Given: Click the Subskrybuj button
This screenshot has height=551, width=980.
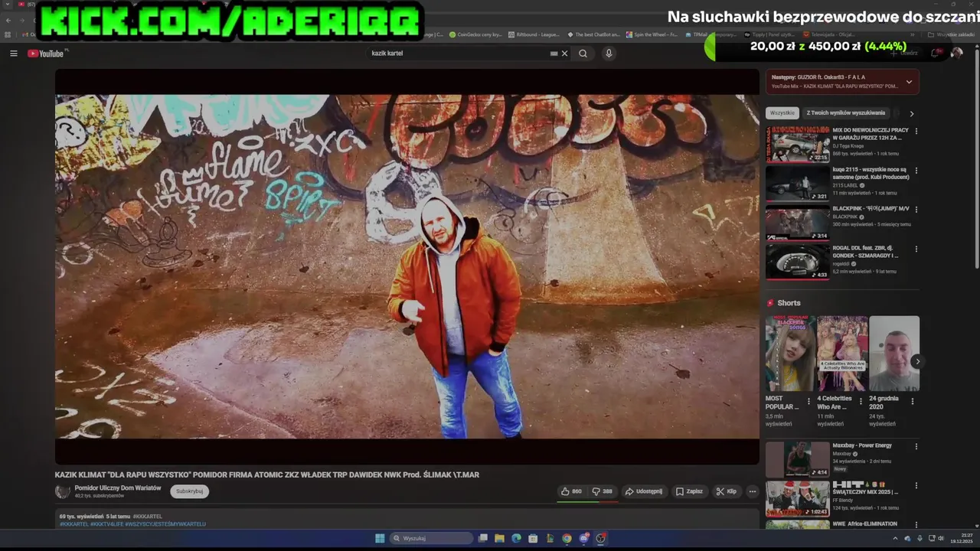Looking at the screenshot, I should 189,491.
